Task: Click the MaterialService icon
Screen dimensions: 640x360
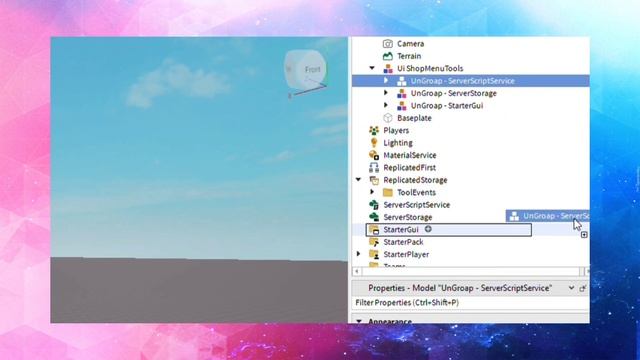Action: 374,155
